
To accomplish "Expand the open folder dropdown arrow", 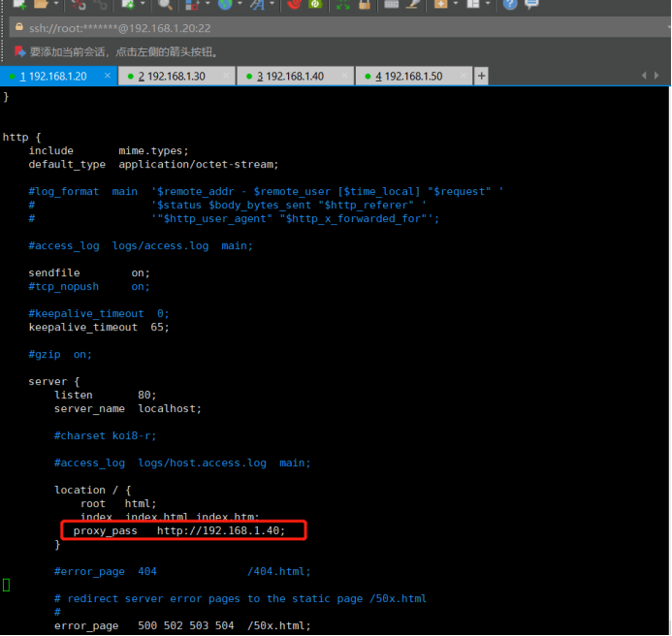I will tap(56, 4).
